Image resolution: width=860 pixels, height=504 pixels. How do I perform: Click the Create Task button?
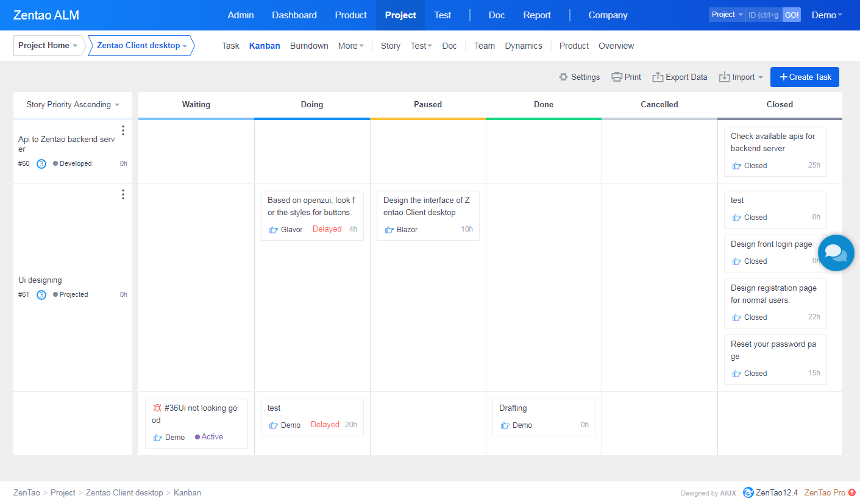[x=805, y=77]
